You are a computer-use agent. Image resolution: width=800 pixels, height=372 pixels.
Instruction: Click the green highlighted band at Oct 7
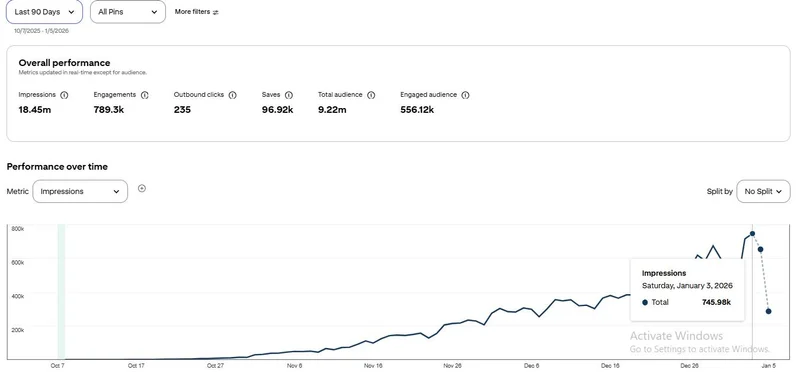[61, 291]
